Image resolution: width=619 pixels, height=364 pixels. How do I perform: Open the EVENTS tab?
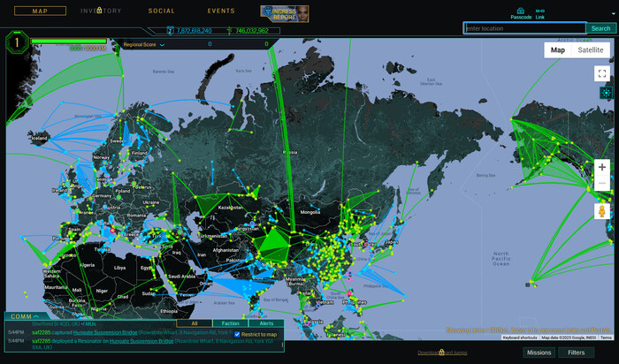(x=221, y=11)
